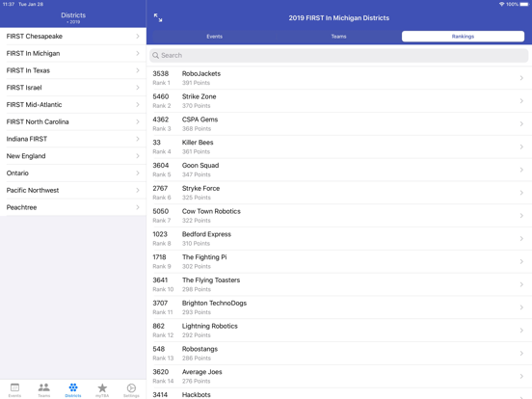Select the Districts tab bar icon

pyautogui.click(x=73, y=389)
